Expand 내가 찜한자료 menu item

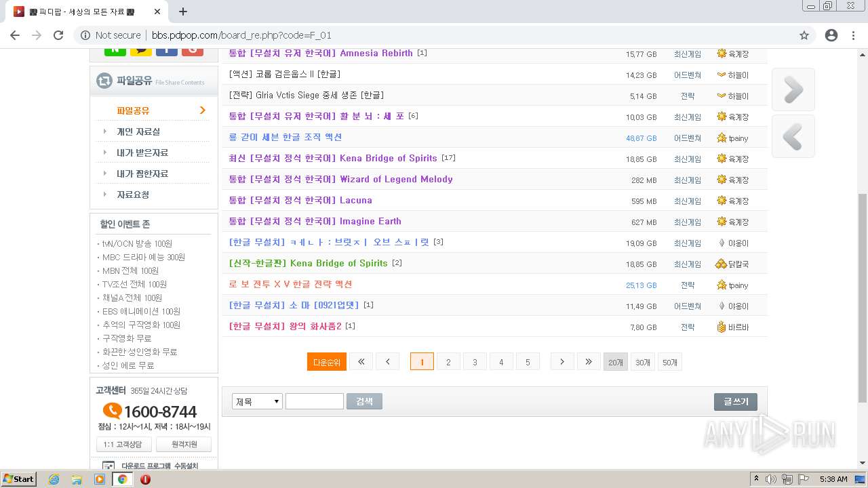[142, 174]
